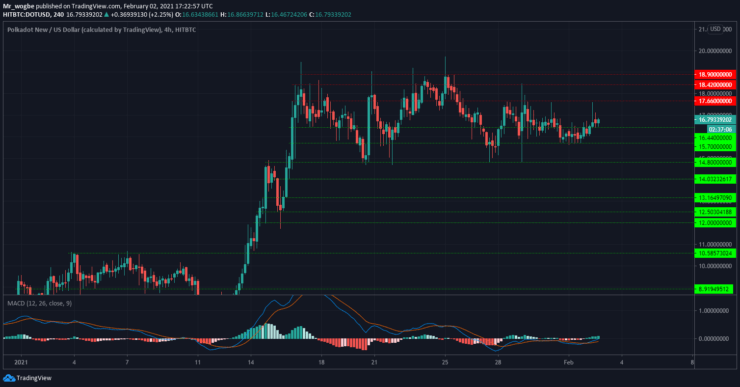The width and height of the screenshot is (740, 387).
Task: Click the 10.58573024 green support label
Action: pos(715,253)
